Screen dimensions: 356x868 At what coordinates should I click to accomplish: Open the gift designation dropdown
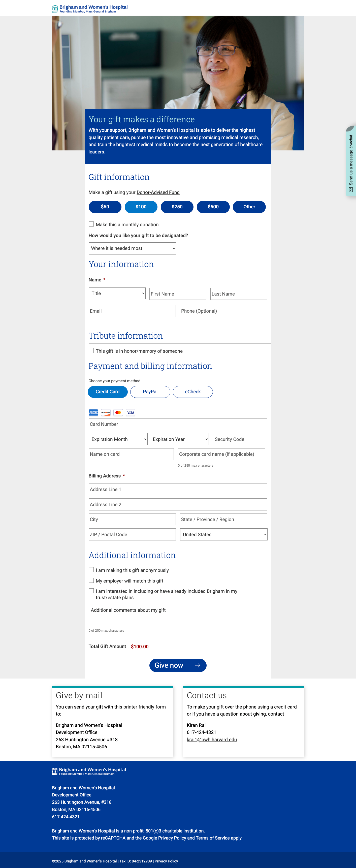(x=132, y=248)
